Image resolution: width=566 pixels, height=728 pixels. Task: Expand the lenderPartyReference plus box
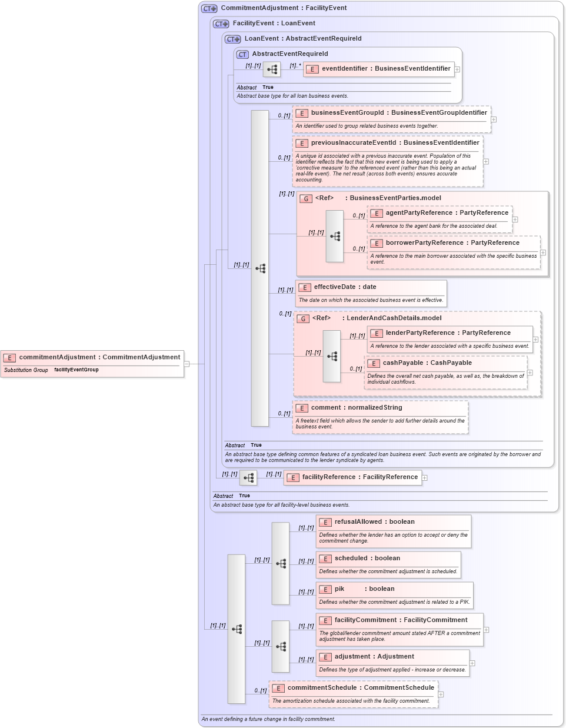pos(535,339)
